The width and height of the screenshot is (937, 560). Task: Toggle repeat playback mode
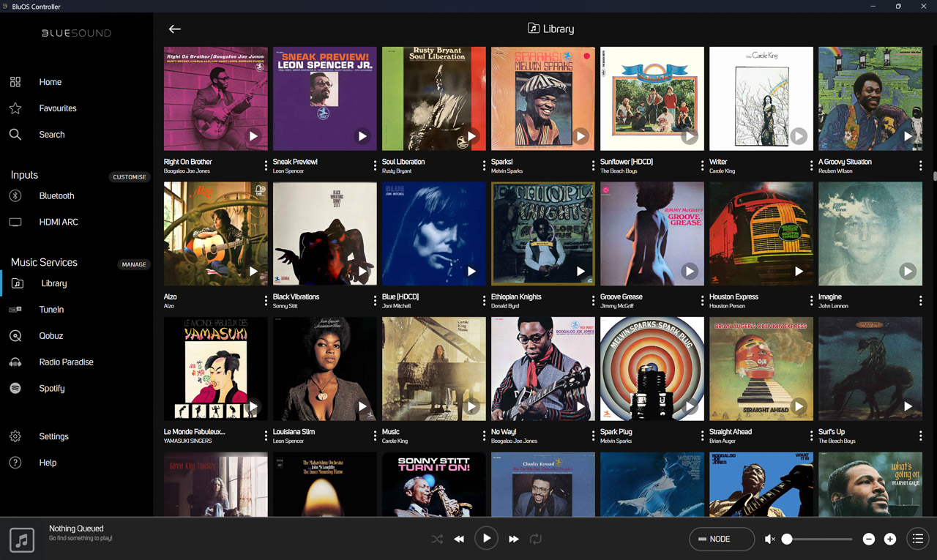[536, 540]
